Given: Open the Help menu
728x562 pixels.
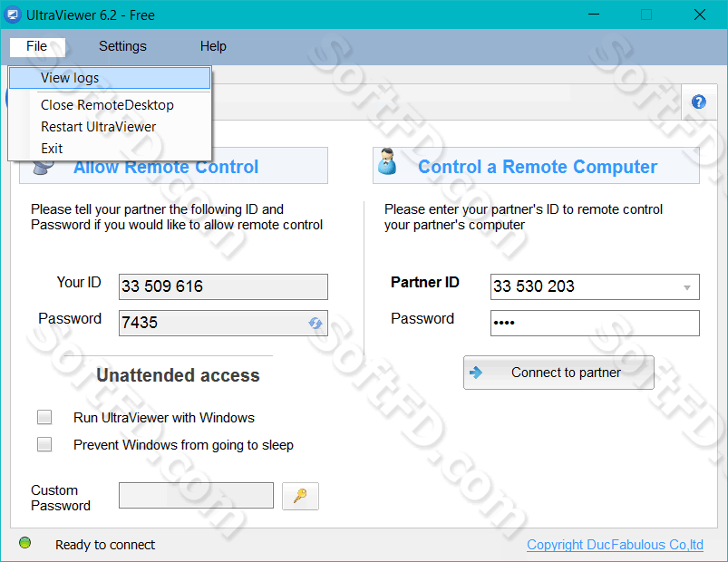Looking at the screenshot, I should [x=213, y=46].
